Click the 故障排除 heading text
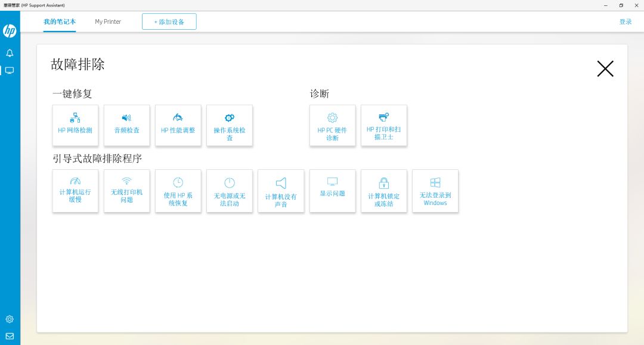The height and width of the screenshot is (345, 644). tap(78, 64)
